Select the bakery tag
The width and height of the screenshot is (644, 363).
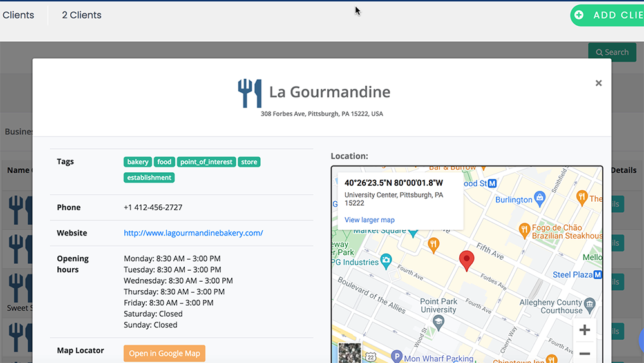138,162
